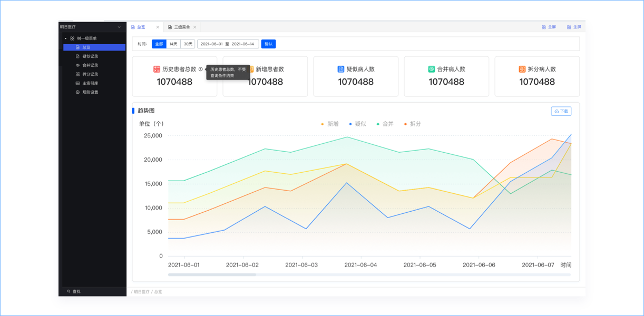Viewport: 644px width, 316px height.
Task: Click the blue 疑似病人数 document icon
Action: 341,69
